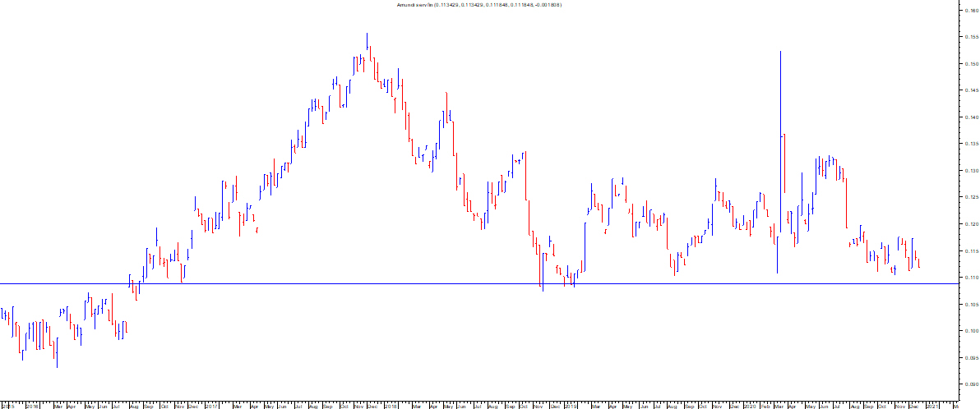Click the 0.150 price axis label
Image resolution: width=980 pixels, height=409 pixels.
970,64
